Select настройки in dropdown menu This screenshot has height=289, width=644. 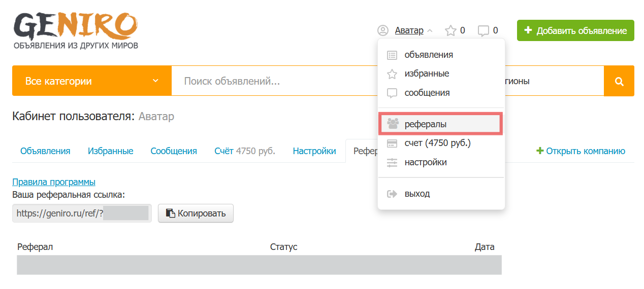coord(441,163)
